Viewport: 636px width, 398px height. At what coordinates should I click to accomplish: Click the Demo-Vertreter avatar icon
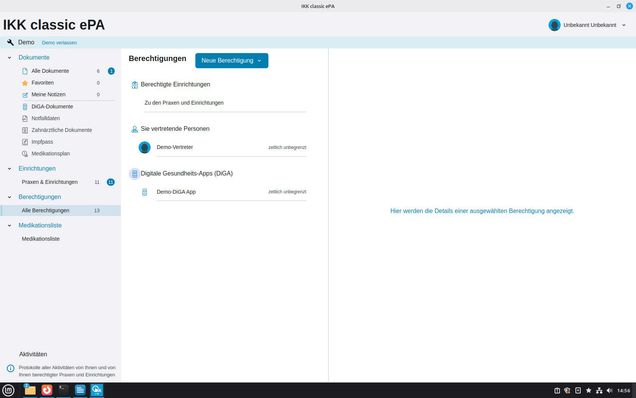[144, 147]
